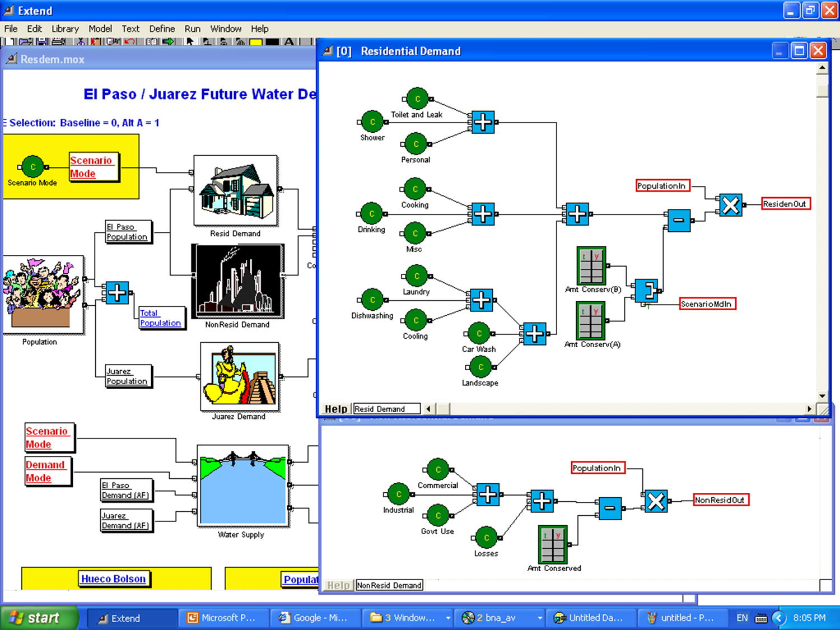Viewport: 840px width, 630px height.
Task: Click the add block beside Population
Action: (117, 293)
